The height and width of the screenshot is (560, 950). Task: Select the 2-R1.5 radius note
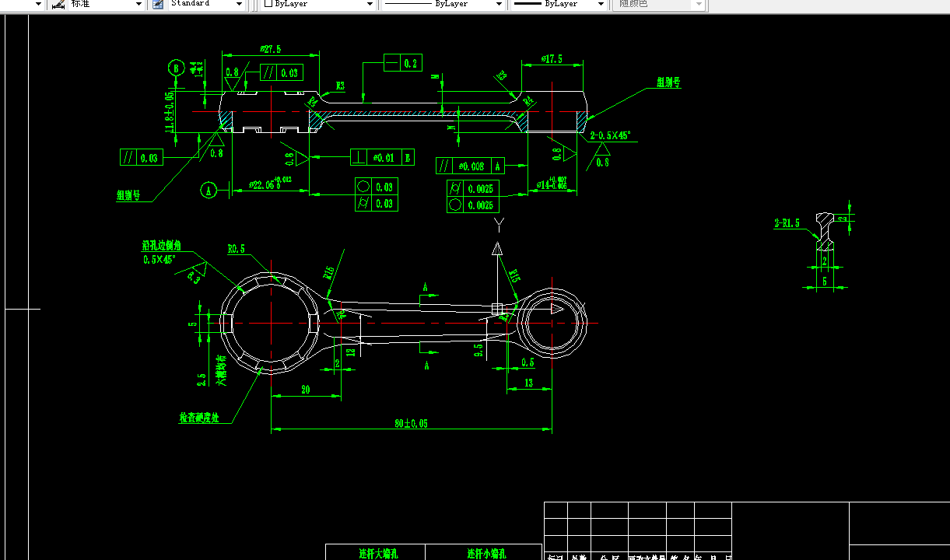pos(787,224)
